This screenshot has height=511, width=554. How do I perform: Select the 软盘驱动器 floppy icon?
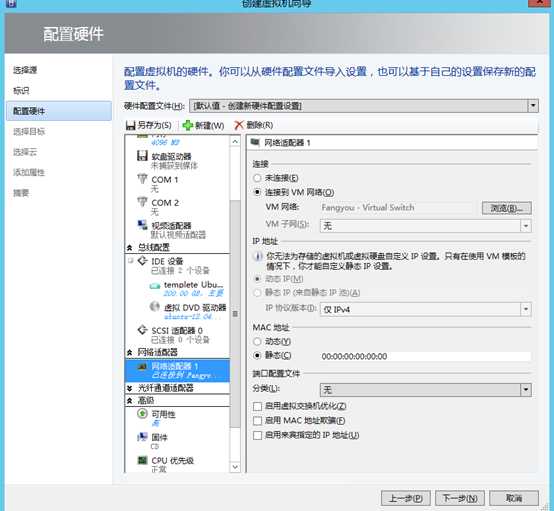(x=142, y=155)
